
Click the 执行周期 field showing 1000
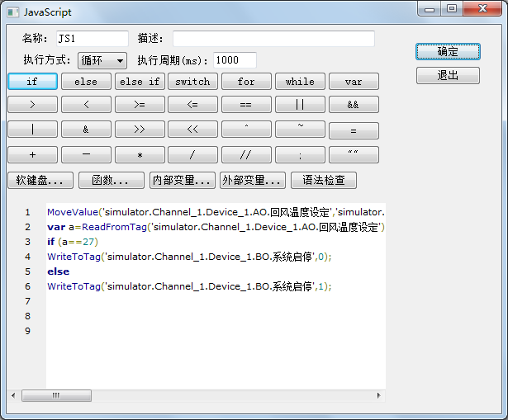(235, 60)
